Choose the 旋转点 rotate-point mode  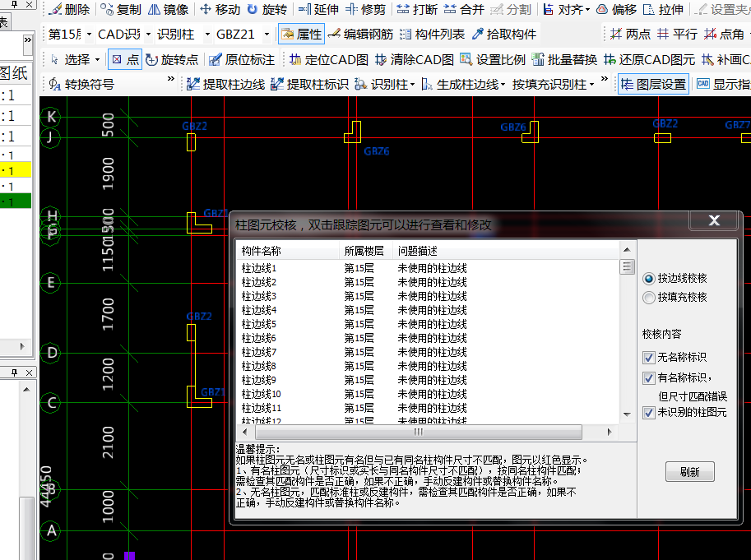click(172, 59)
